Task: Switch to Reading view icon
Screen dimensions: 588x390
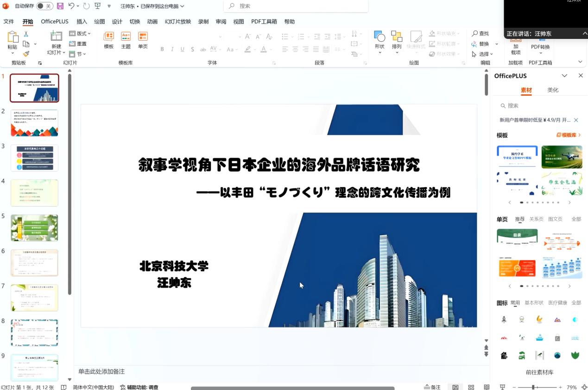Action: 487,387
